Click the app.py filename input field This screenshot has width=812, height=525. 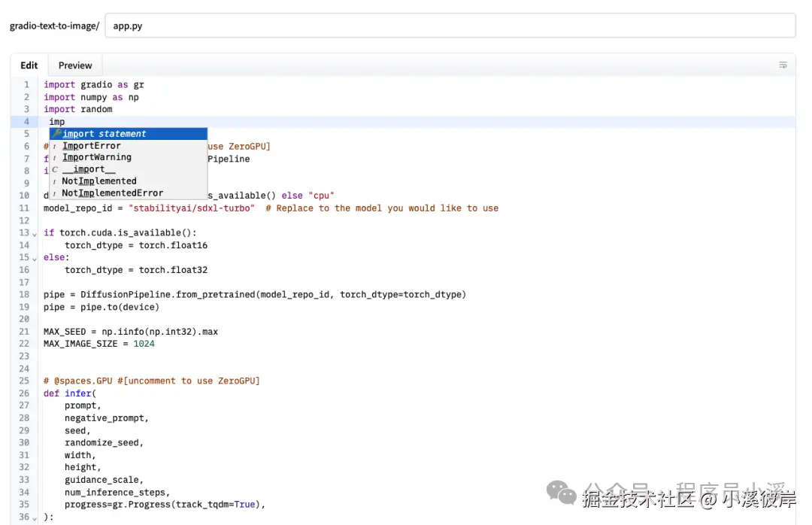pyautogui.click(x=450, y=26)
